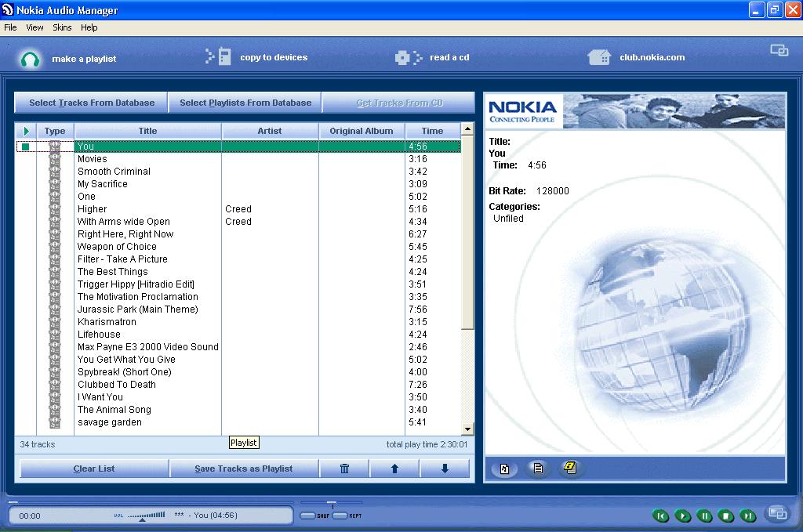This screenshot has height=532, width=803.
Task: Toggle the SHUF shuffle switch
Action: pyautogui.click(x=307, y=516)
